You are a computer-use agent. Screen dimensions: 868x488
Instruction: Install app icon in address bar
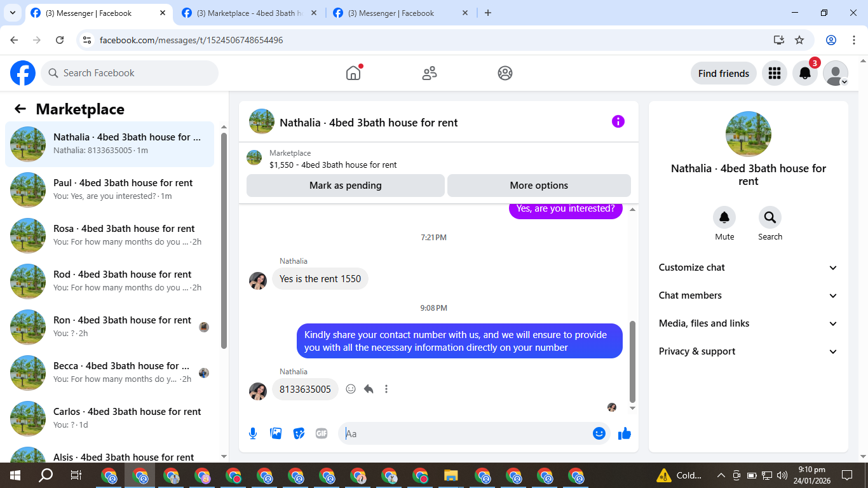(x=779, y=40)
